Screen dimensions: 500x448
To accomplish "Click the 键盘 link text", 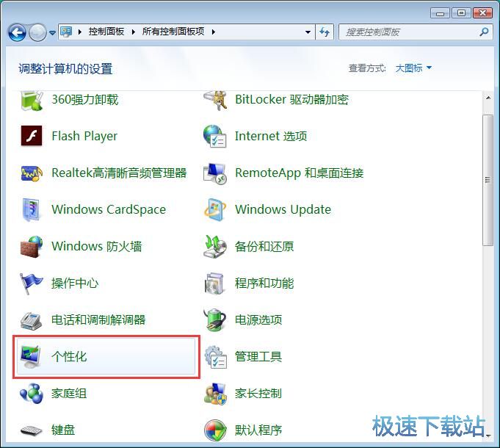I will (x=63, y=430).
